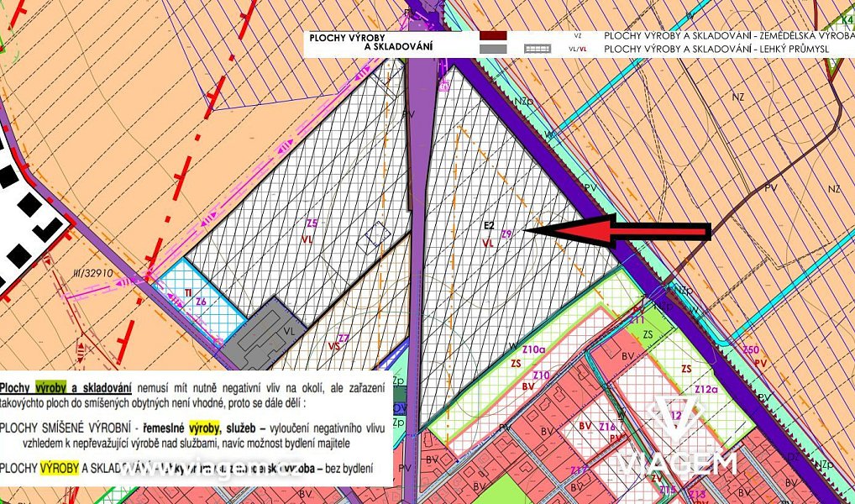
Task: Click the VL label beneath Z5
Action: pyautogui.click(x=307, y=239)
